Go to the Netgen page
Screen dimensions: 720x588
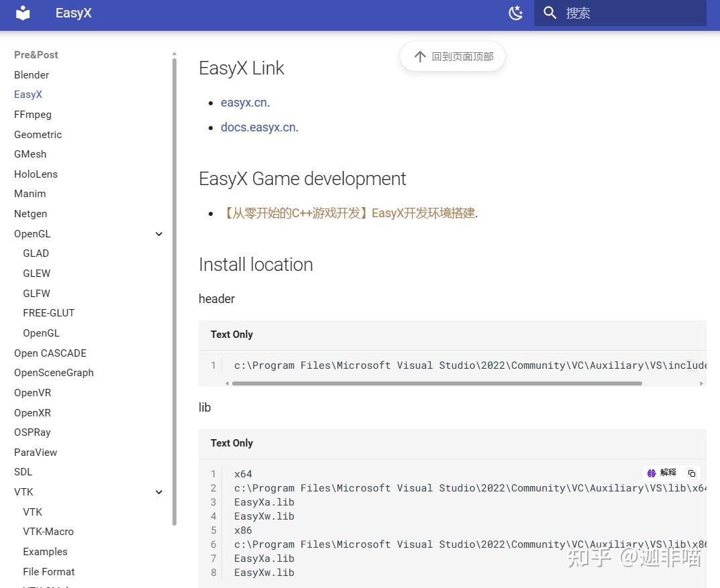(x=30, y=214)
